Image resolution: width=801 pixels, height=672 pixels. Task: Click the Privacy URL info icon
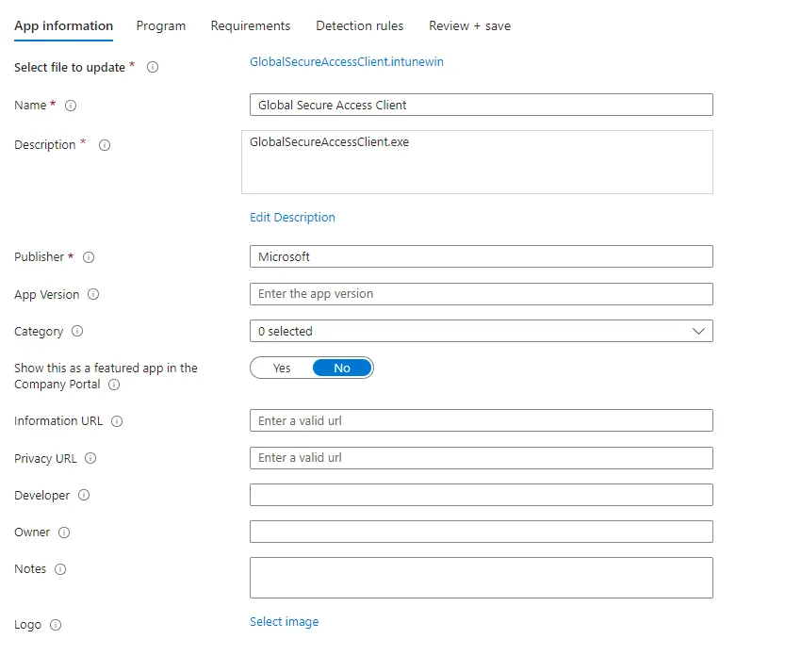tap(90, 458)
